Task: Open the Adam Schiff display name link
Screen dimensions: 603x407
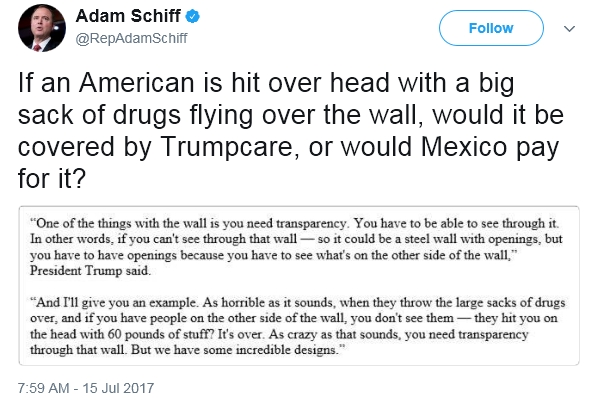Action: 128,16
